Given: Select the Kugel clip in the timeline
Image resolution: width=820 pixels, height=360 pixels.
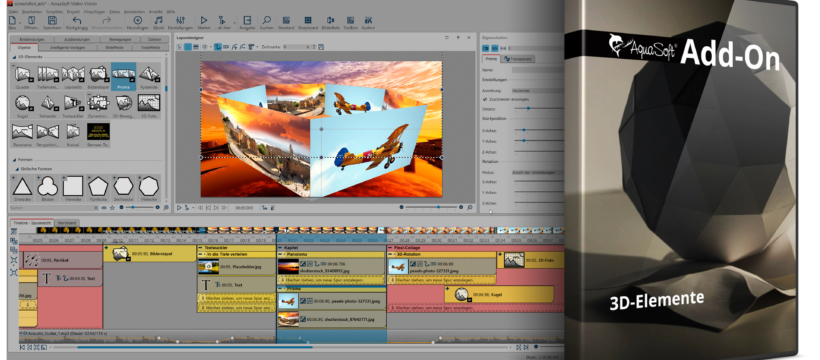Looking at the screenshot, I should tap(499, 294).
